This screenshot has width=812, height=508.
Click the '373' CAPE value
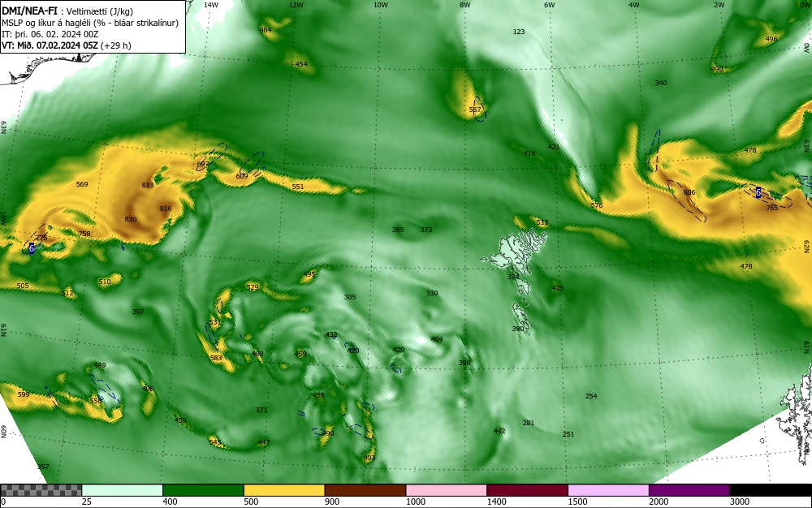[x=426, y=230]
